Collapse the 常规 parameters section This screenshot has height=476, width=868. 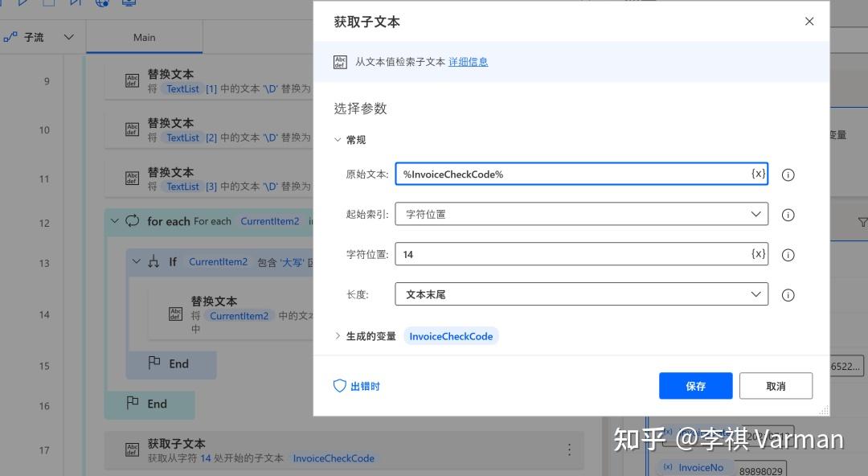pos(338,139)
